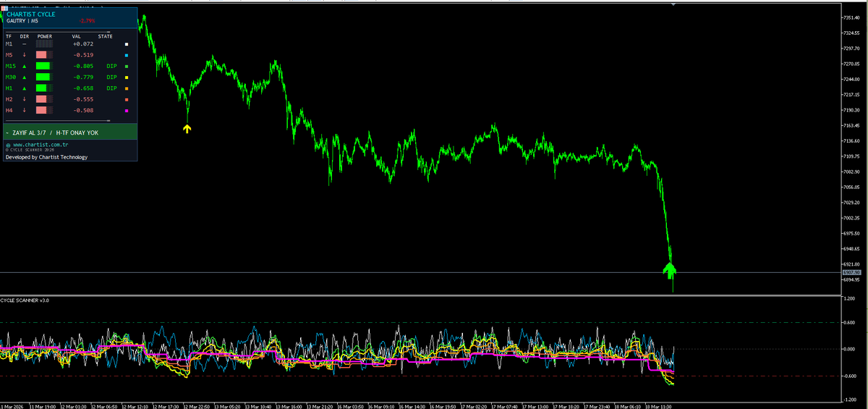Click the DIP state in the M30 row
The height and width of the screenshot is (409, 868).
click(x=111, y=77)
